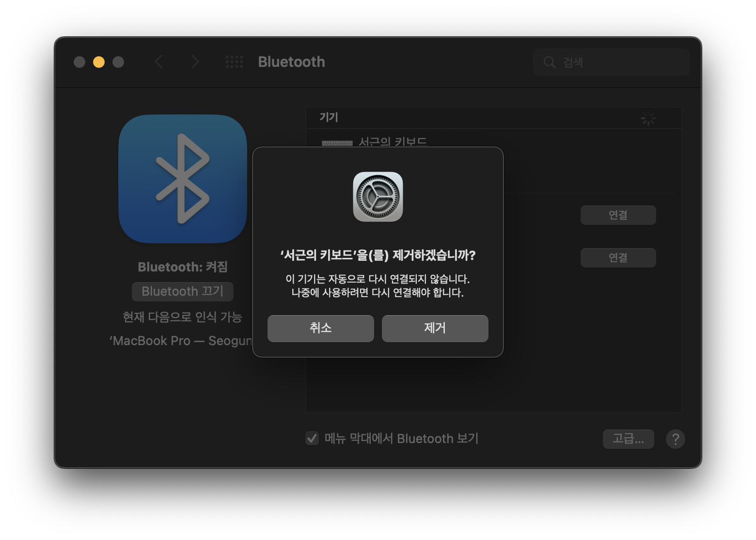Click the Bluetooth: 켜짐 status text

pos(183,267)
